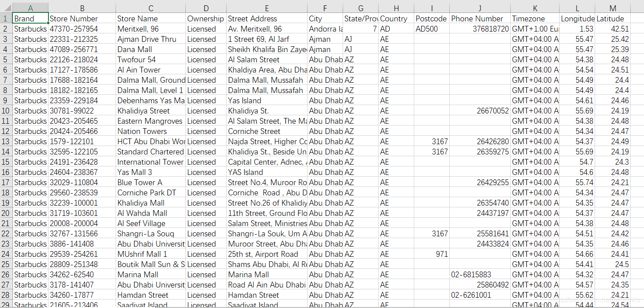
Task: Select column L header
Action: [x=577, y=8]
